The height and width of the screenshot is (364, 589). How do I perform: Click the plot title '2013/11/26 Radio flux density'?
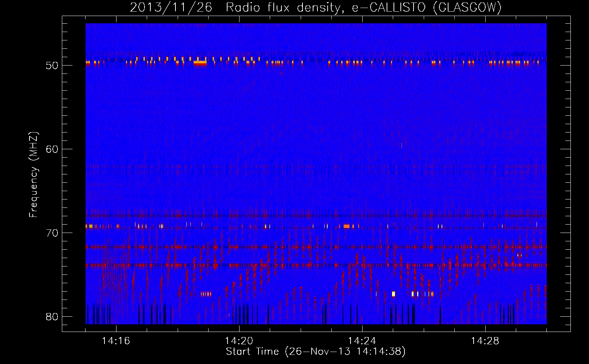click(x=316, y=7)
